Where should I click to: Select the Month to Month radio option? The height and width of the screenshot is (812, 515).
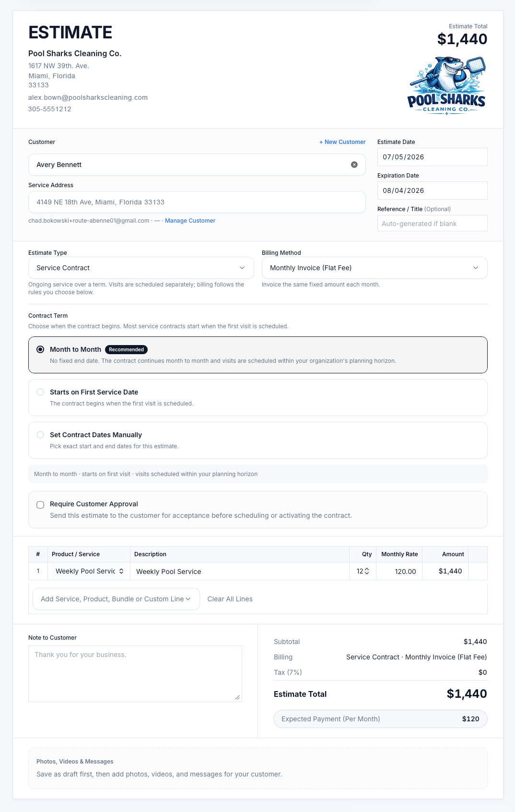[40, 349]
